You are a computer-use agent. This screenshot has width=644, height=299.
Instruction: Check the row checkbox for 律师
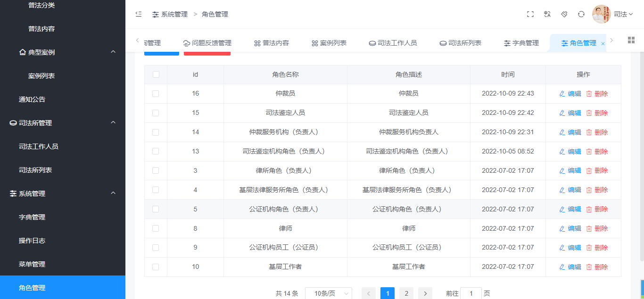(x=156, y=228)
